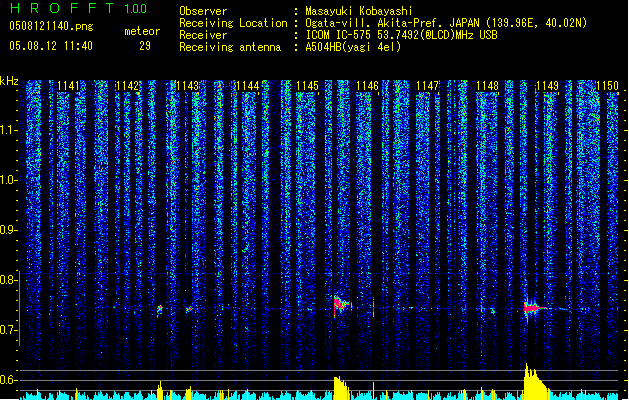Click the kHz axis unit label
629x400 pixels.
pyautogui.click(x=9, y=81)
